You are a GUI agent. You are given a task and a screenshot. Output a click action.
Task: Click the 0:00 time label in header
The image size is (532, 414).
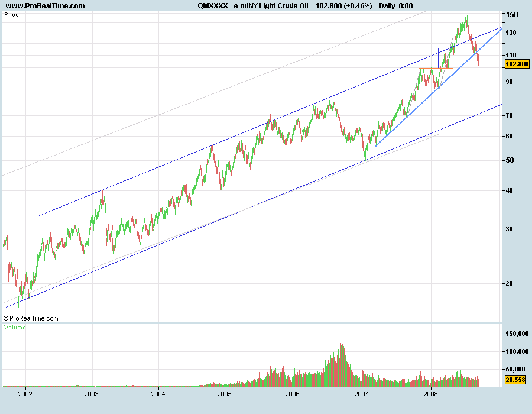(406, 6)
